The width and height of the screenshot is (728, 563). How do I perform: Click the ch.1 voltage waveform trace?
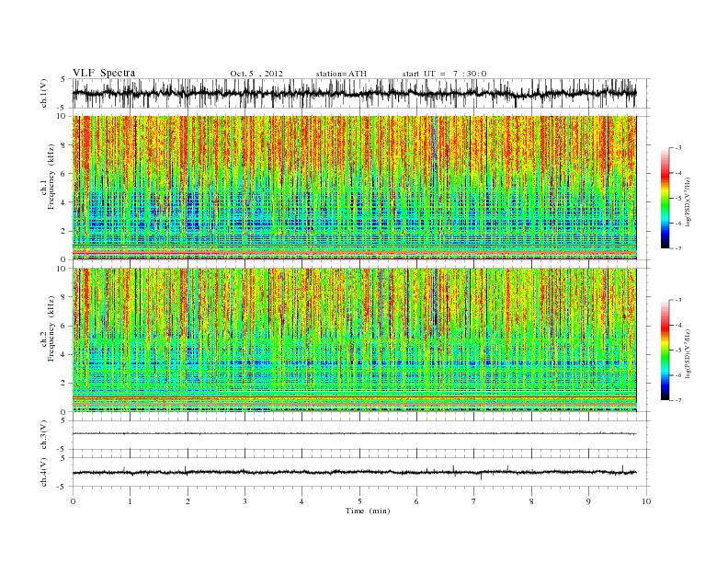354,93
